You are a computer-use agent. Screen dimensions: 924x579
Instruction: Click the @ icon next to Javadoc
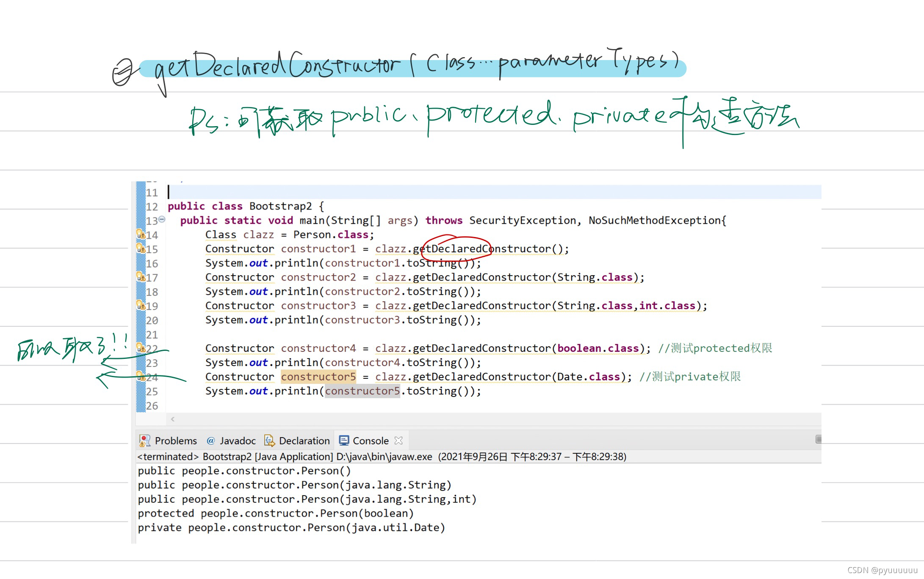(210, 441)
